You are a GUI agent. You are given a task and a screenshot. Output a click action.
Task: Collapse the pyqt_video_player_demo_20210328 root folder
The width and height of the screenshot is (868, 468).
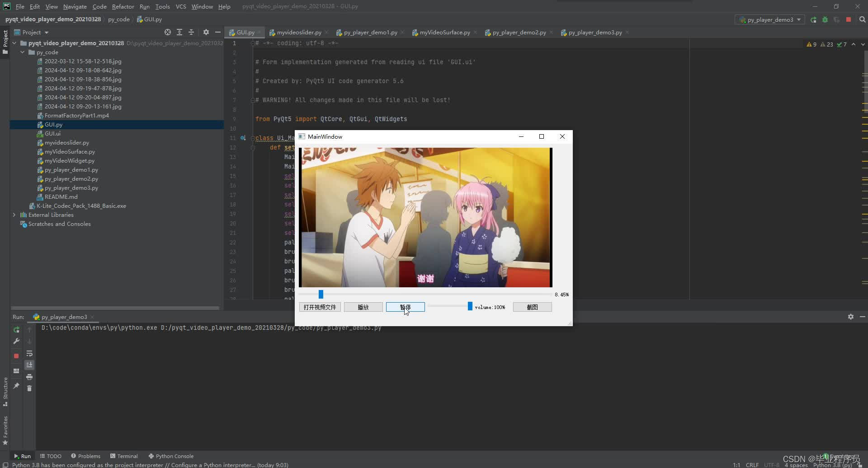pos(14,43)
